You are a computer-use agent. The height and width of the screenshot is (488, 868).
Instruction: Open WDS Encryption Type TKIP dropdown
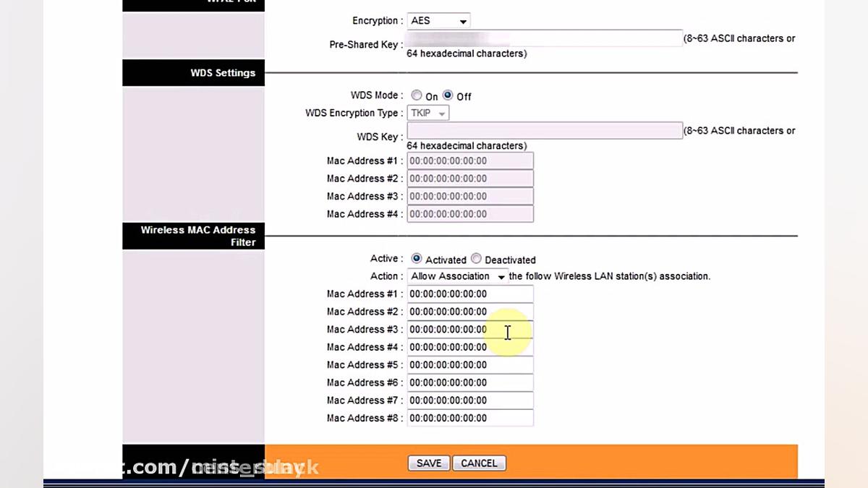coord(428,113)
